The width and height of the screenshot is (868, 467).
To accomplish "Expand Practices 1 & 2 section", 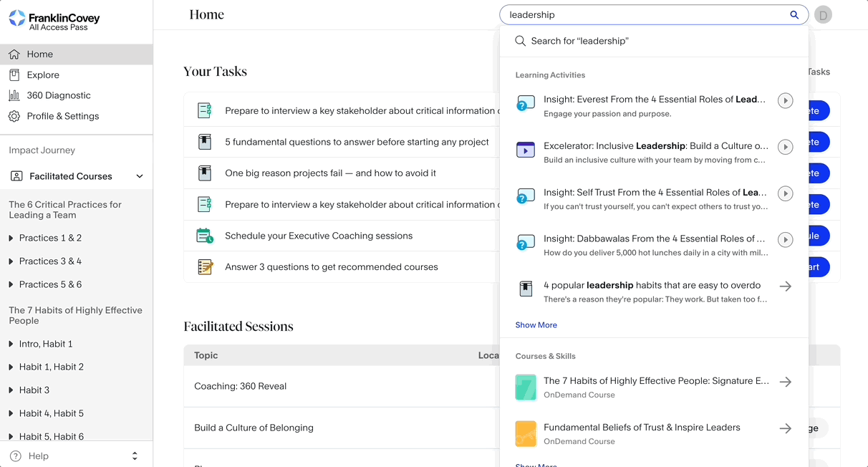I will 11,238.
